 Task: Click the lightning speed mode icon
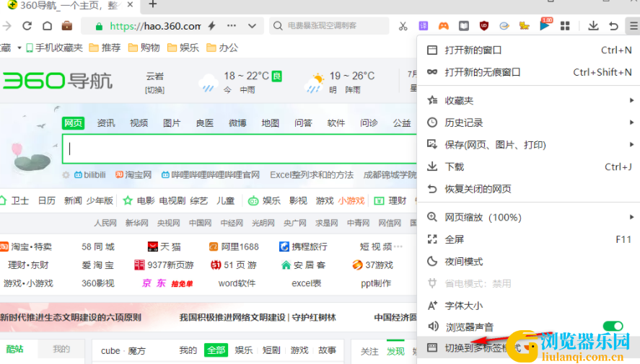pyautogui.click(x=211, y=26)
